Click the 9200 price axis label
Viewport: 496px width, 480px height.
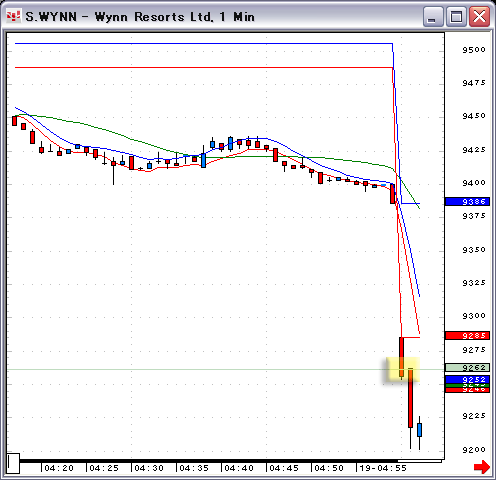[474, 450]
